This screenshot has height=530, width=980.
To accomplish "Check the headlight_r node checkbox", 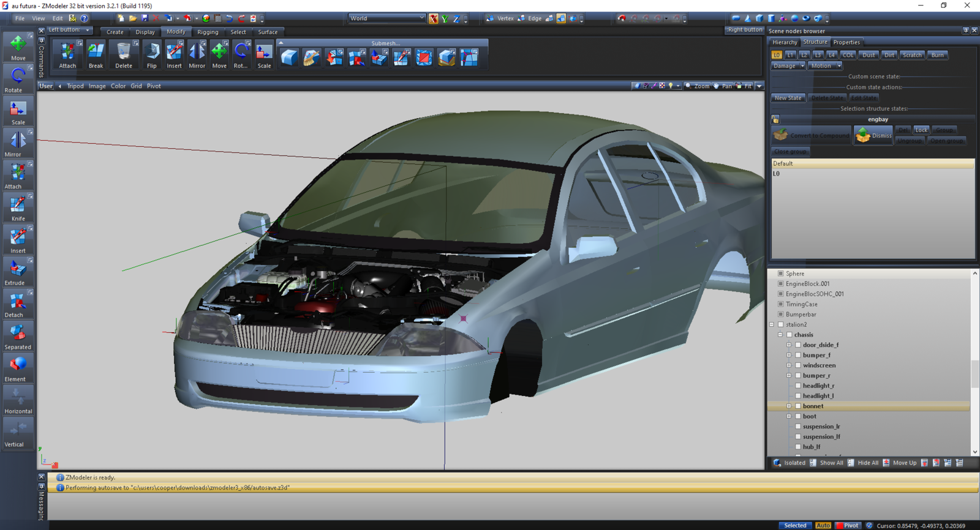I will click(798, 386).
